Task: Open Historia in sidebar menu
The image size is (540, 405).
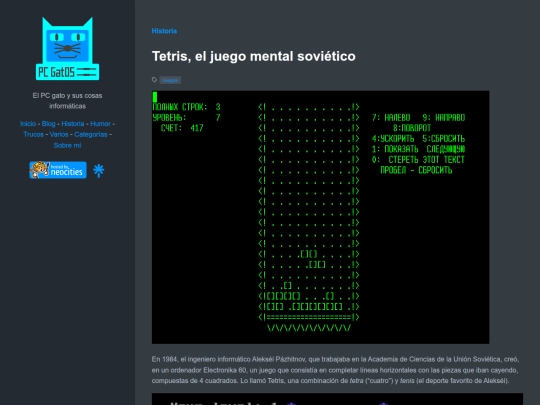Action: point(73,124)
